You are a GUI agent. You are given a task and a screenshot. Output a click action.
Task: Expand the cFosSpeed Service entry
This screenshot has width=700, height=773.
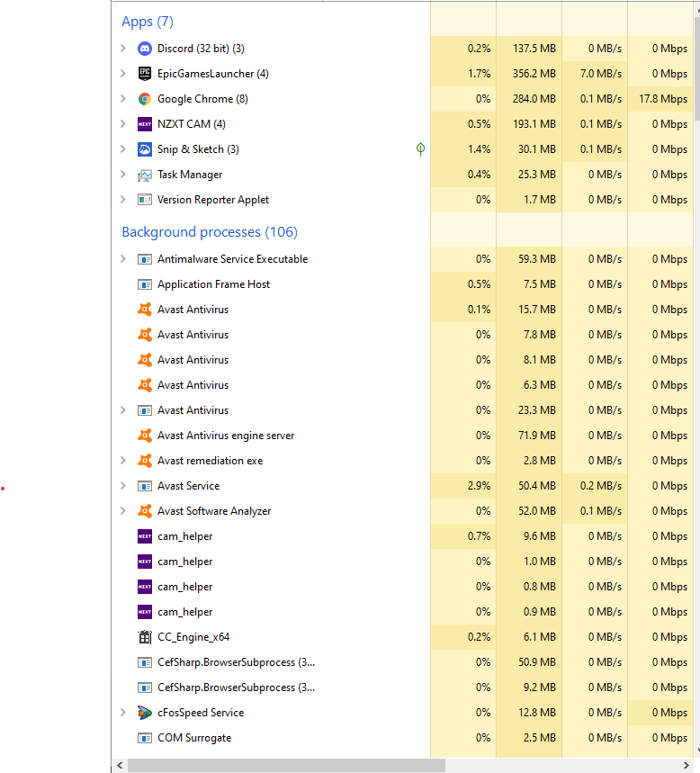[x=123, y=713]
